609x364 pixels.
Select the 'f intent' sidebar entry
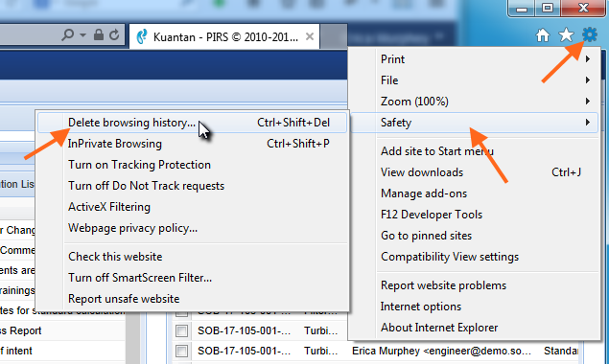point(16,351)
